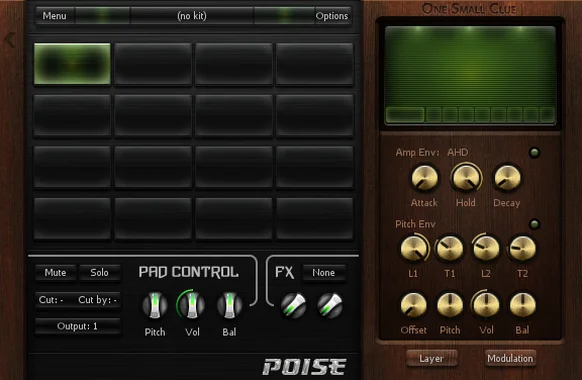Load previous kit with button left of (no kit)
Screen dimensions: 582x380
click(x=102, y=16)
